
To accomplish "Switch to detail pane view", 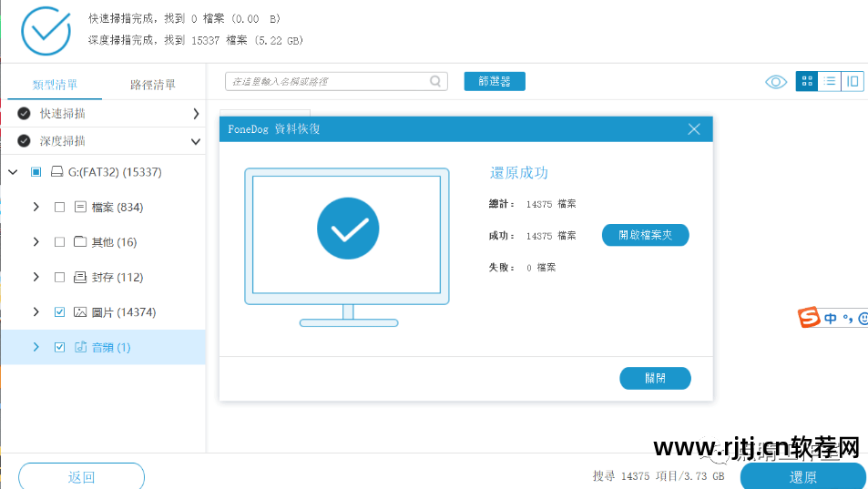I will click(x=853, y=81).
